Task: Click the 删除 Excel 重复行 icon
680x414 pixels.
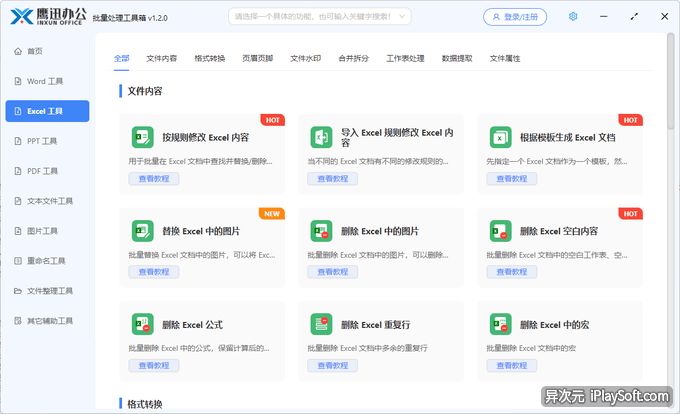Action: pos(321,324)
